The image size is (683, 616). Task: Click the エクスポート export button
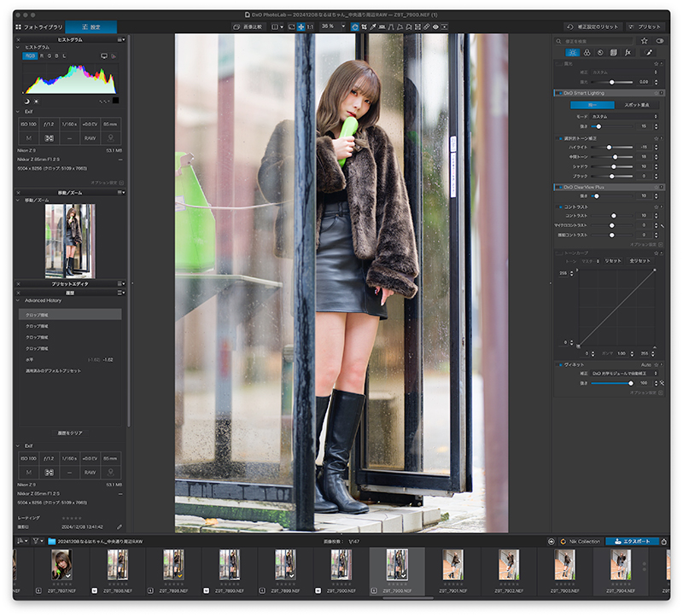(632, 541)
